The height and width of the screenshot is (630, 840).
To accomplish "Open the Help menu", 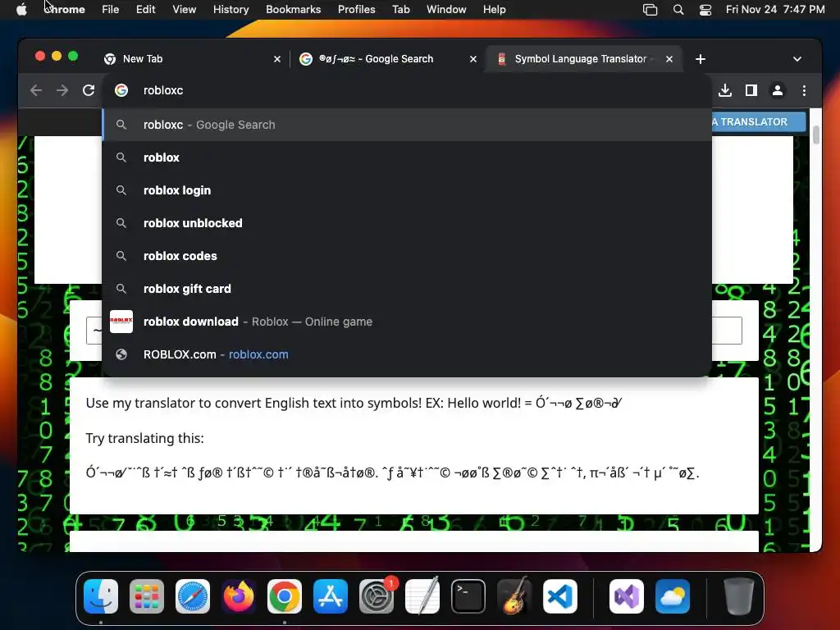I will (x=494, y=9).
